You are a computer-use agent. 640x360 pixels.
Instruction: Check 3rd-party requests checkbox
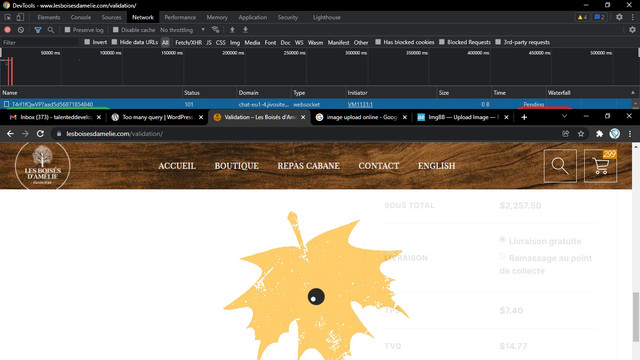(x=498, y=42)
